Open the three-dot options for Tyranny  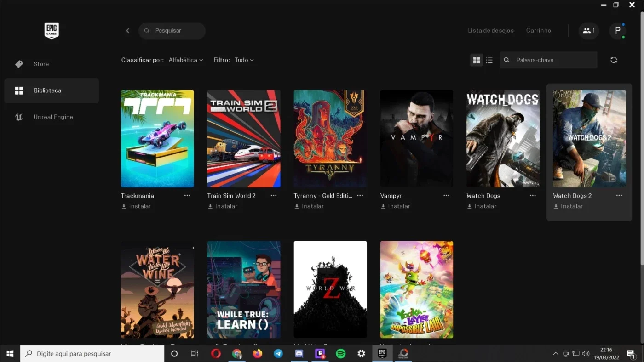point(360,195)
